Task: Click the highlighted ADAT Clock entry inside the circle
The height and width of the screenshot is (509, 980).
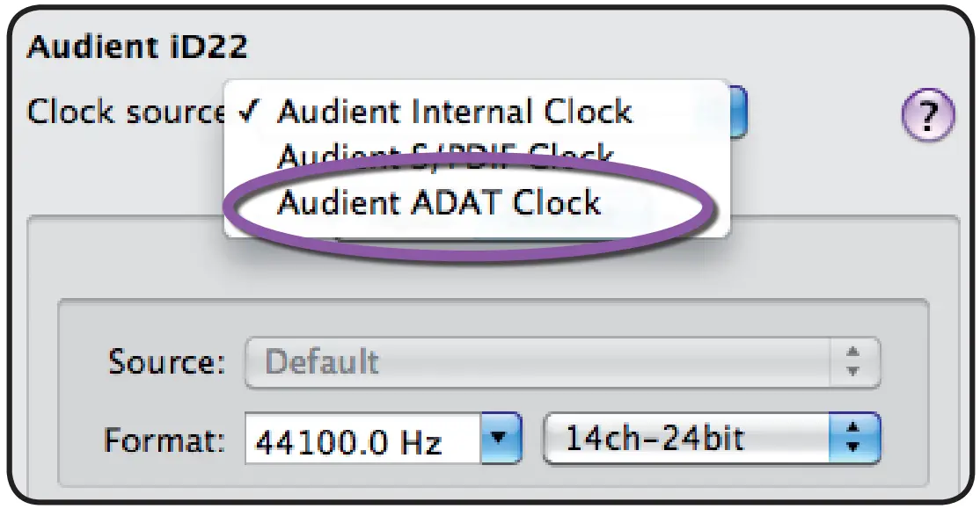Action: 440,203
